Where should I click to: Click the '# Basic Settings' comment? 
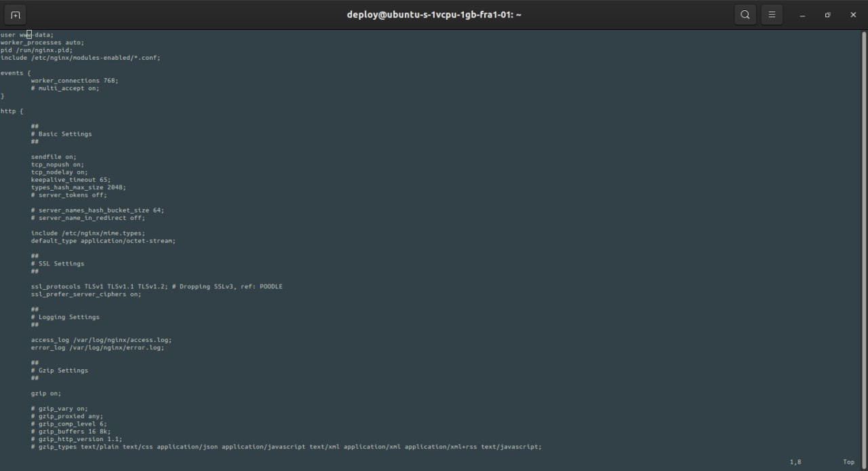61,134
